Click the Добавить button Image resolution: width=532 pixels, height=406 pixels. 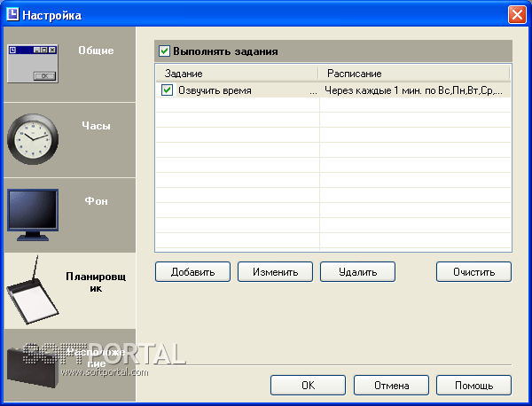(192, 271)
